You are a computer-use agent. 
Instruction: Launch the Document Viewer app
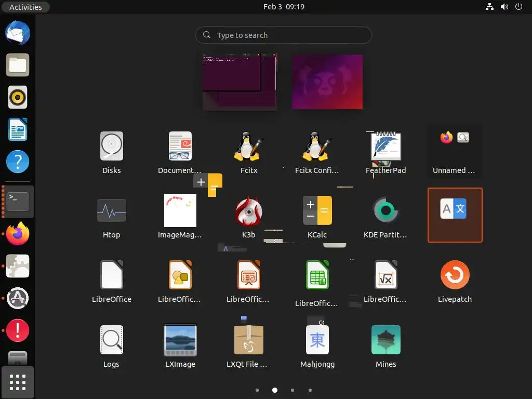(x=180, y=152)
